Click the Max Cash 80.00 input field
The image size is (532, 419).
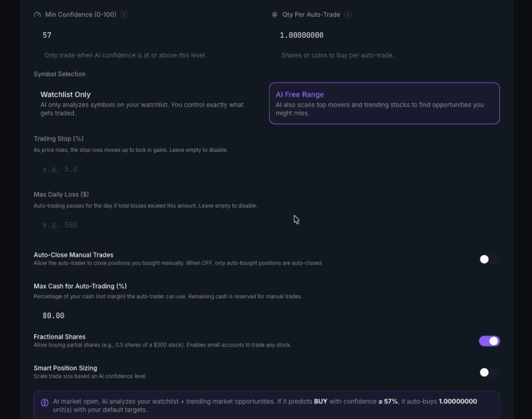click(x=75, y=315)
